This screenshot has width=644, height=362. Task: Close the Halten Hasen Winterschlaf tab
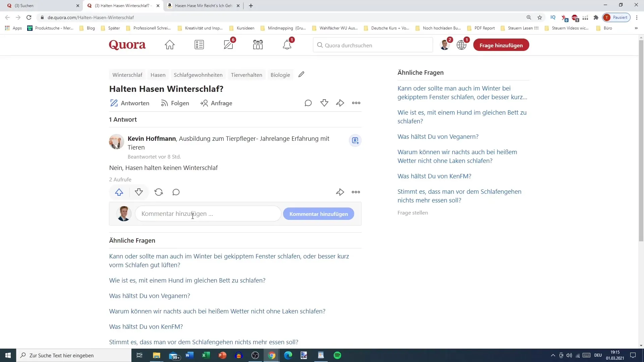158,6
